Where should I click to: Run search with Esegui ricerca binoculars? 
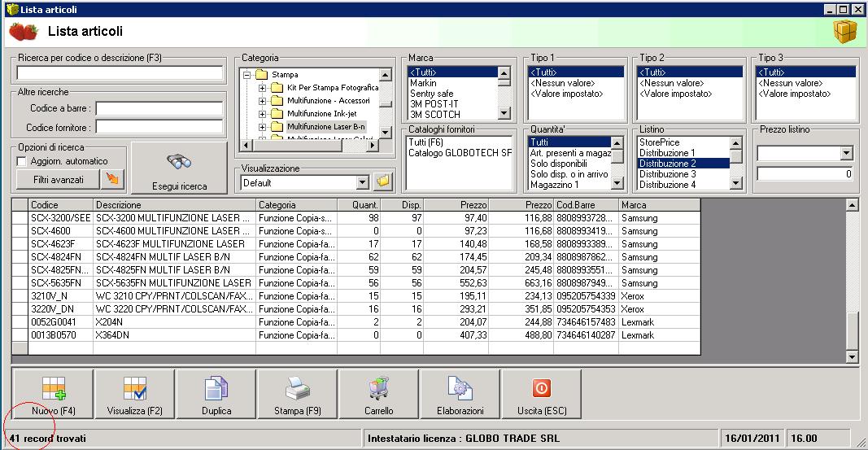click(x=179, y=168)
